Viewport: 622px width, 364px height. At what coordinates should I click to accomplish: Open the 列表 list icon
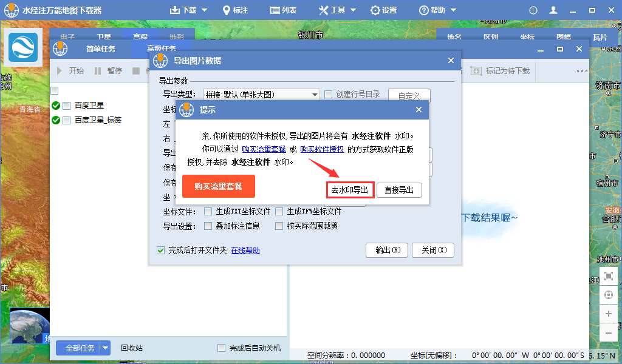tap(275, 10)
